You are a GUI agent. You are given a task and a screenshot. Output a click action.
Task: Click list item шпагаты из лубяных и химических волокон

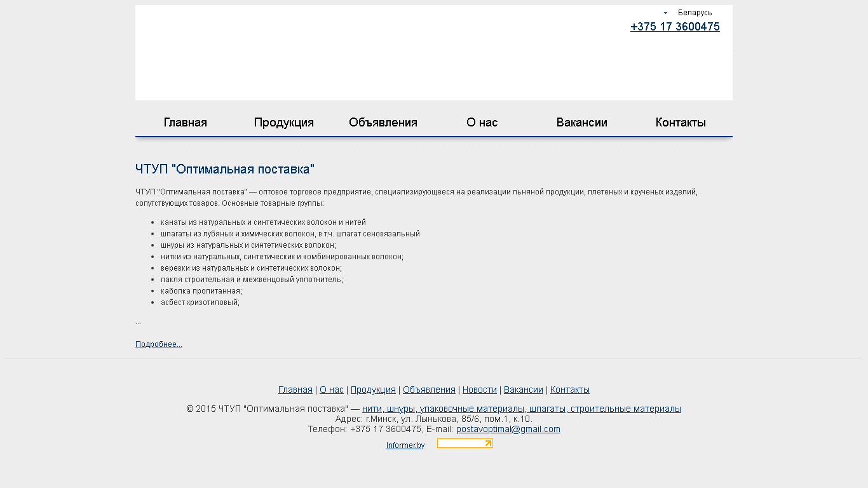pos(290,234)
